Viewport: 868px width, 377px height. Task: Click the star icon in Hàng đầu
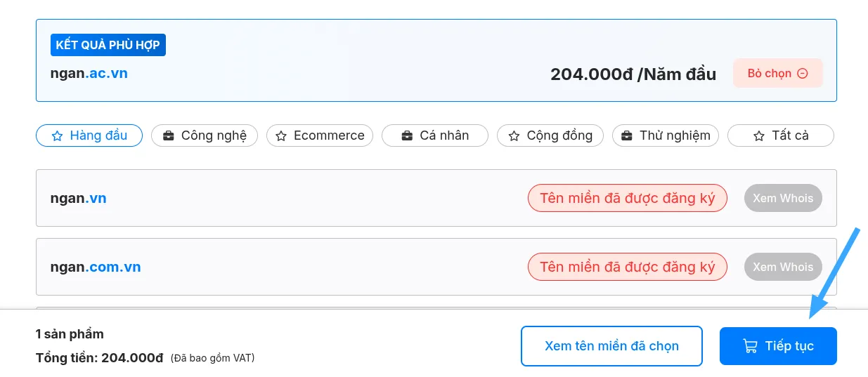58,136
